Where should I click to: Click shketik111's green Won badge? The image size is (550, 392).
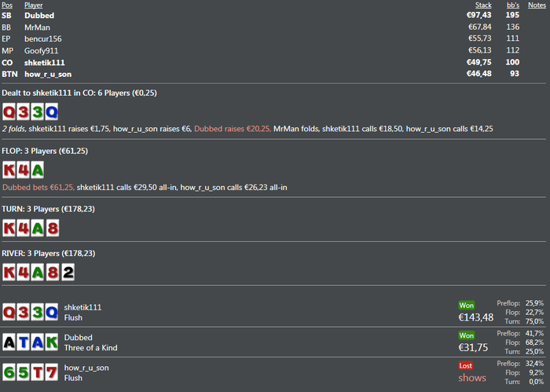pos(467,306)
